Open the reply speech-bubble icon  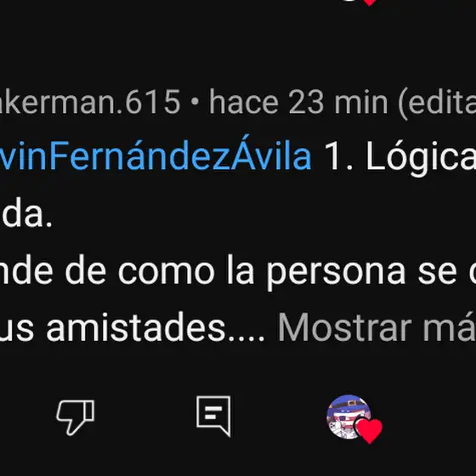(213, 416)
